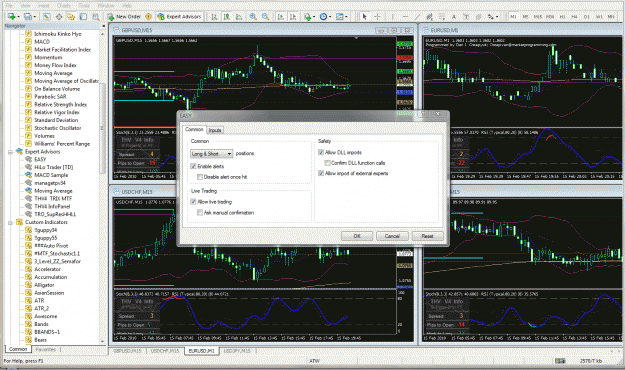The image size is (625, 370).
Task: Select the EASY expert advisor item
Action: click(40, 159)
